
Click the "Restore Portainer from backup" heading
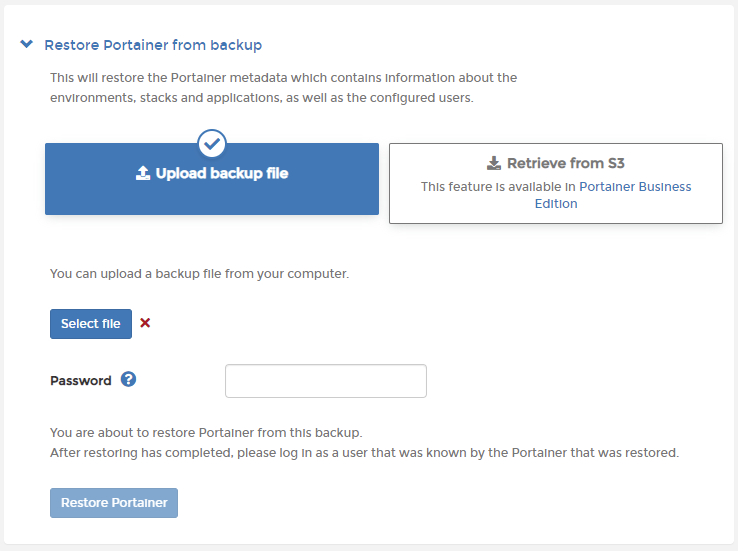[153, 45]
